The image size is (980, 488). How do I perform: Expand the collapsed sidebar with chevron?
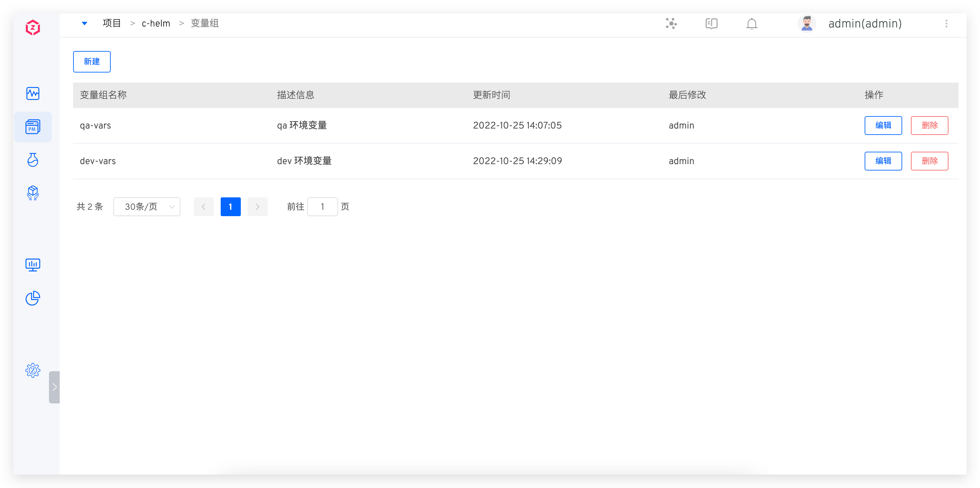[54, 387]
